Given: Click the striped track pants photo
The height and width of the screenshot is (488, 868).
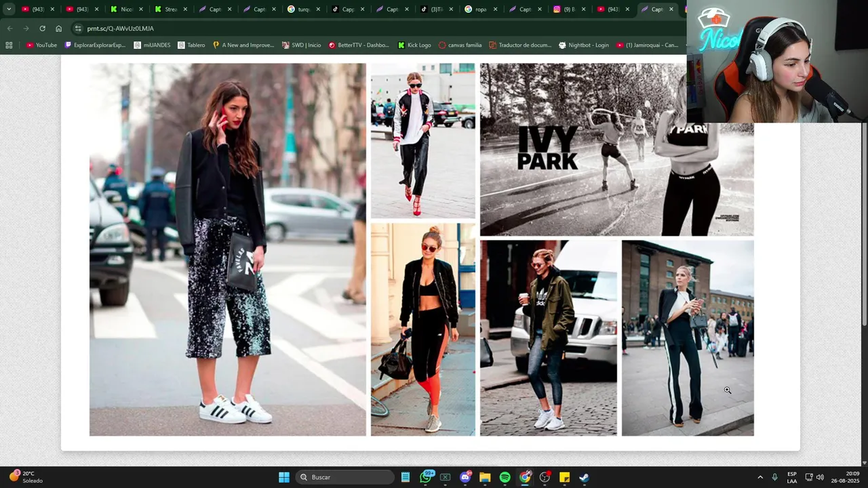Looking at the screenshot, I should click(688, 338).
